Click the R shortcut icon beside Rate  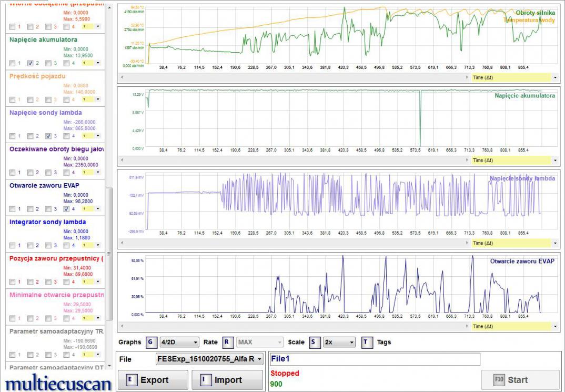(228, 342)
